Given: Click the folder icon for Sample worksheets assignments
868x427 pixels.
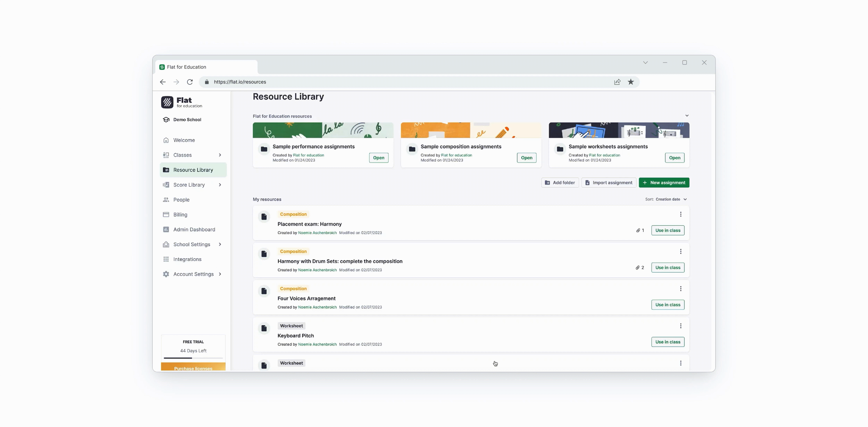Looking at the screenshot, I should point(560,149).
